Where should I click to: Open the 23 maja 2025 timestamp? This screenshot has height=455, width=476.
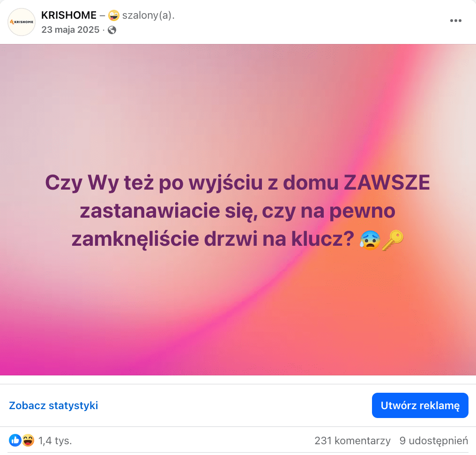pyautogui.click(x=70, y=30)
